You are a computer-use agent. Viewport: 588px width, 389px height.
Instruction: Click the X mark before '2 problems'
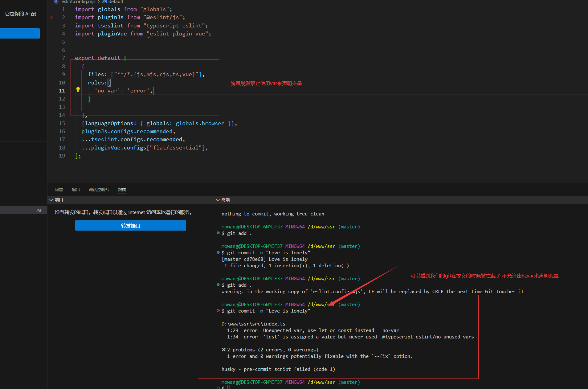(224, 350)
